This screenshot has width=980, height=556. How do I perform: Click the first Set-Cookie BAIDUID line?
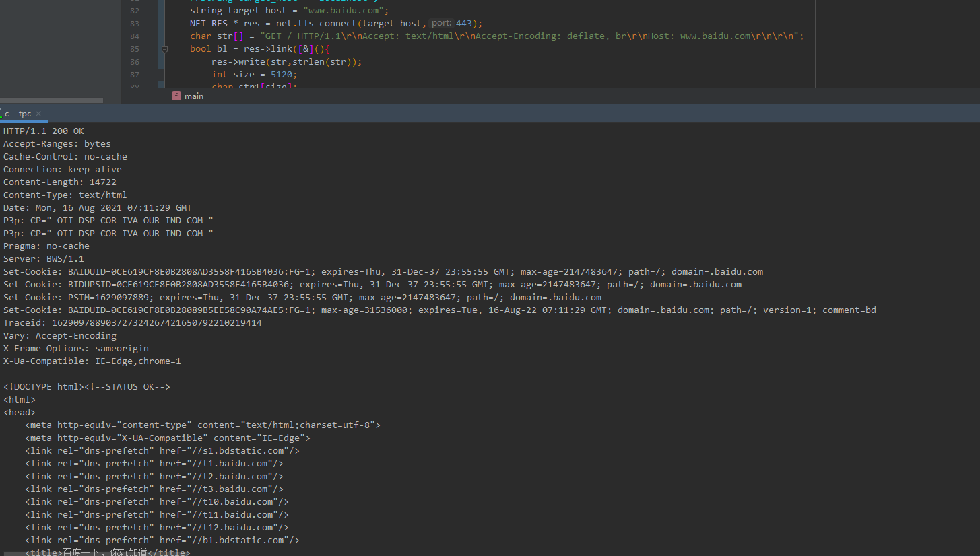tap(202, 271)
